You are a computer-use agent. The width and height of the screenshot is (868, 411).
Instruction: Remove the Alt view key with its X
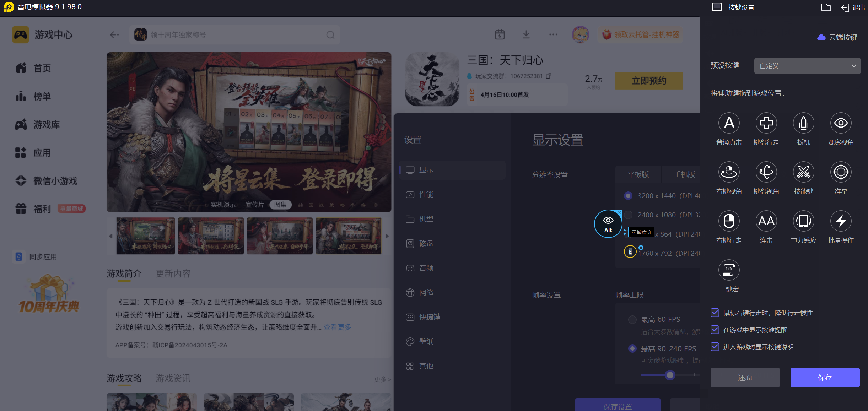pos(620,212)
